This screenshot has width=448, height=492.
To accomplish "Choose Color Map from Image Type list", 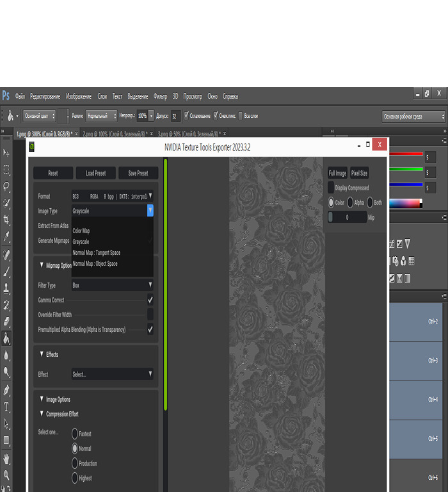I will tap(81, 231).
